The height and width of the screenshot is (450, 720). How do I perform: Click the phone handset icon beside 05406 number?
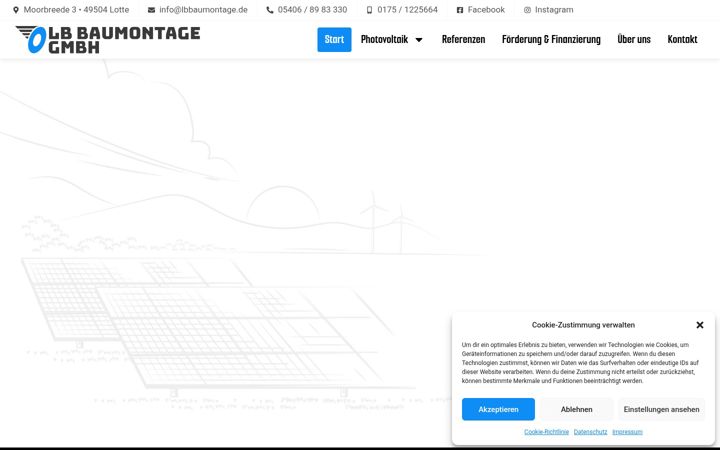pos(270,10)
